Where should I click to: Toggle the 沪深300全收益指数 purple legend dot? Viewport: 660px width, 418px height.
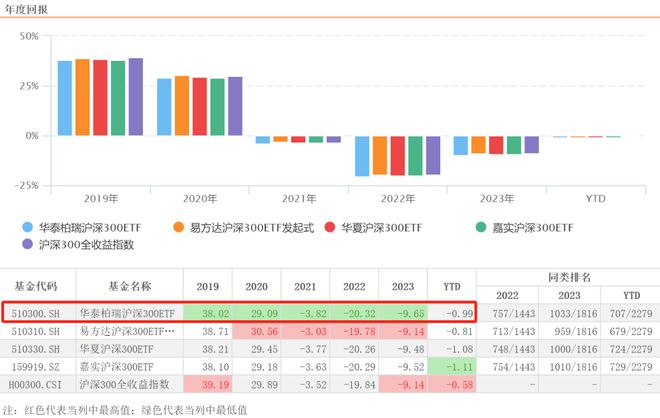[x=27, y=244]
